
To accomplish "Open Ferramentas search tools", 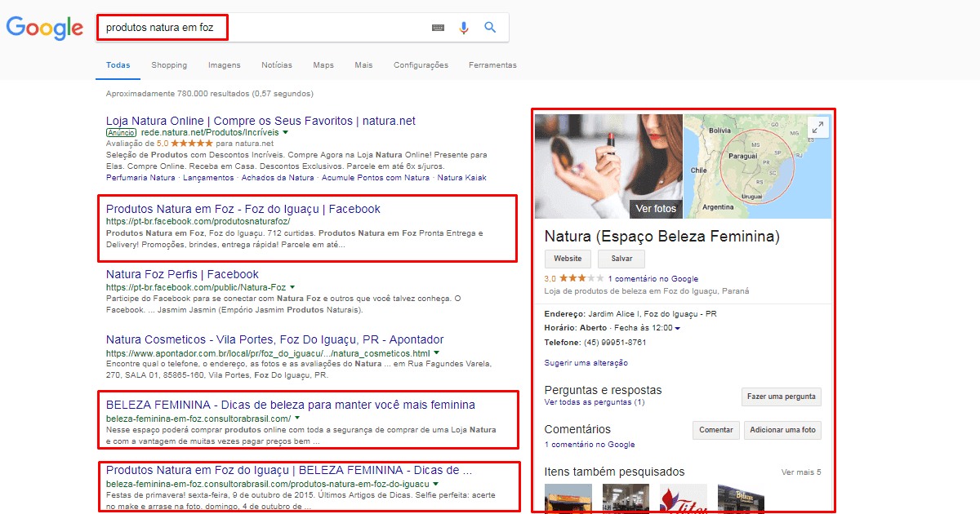I will (x=492, y=65).
